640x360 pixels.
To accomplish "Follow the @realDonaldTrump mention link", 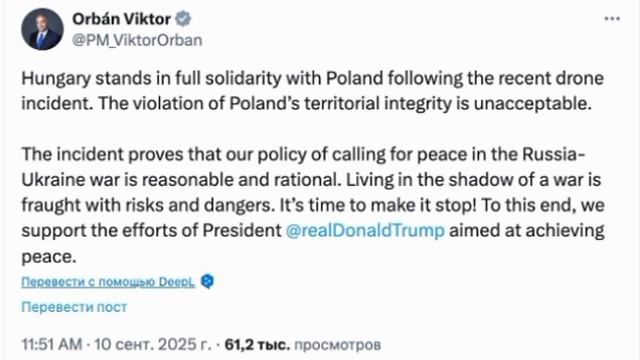I will (x=365, y=231).
